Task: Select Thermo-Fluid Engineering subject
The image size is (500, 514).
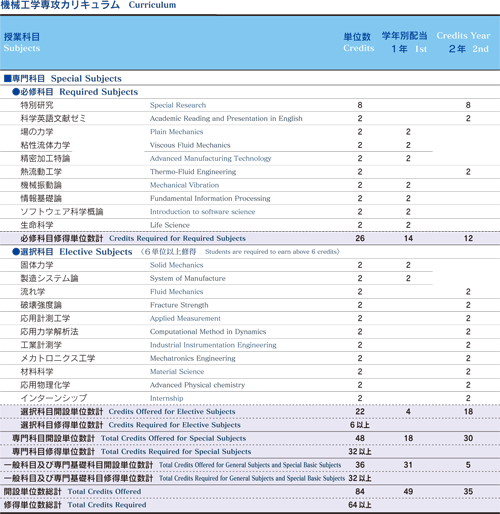Action: click(x=193, y=172)
